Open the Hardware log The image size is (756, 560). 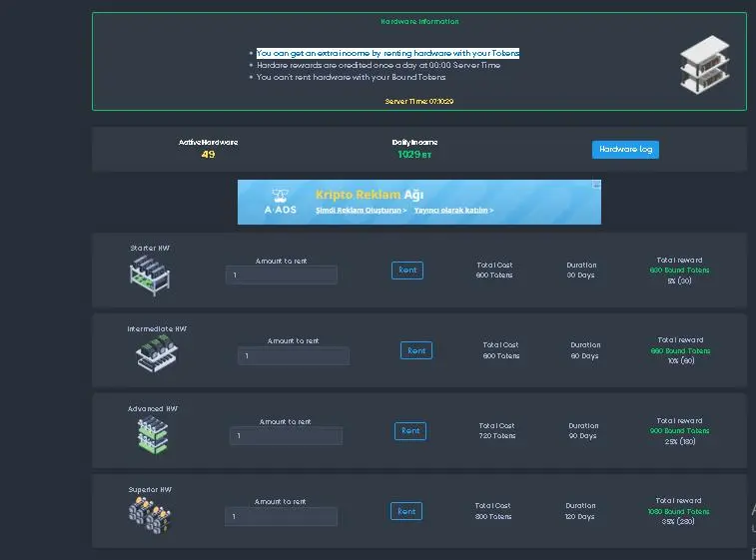(x=625, y=150)
